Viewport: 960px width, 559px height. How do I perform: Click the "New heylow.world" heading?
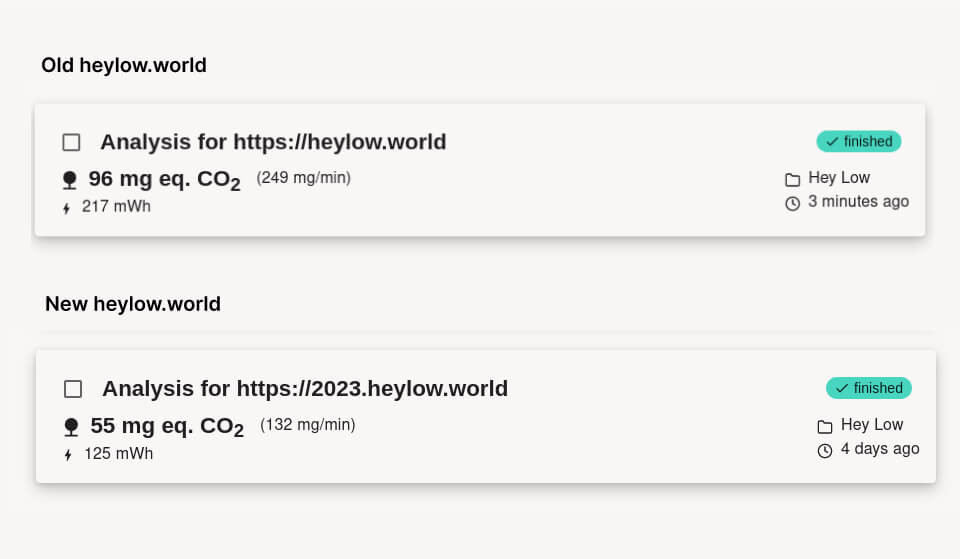(x=133, y=304)
